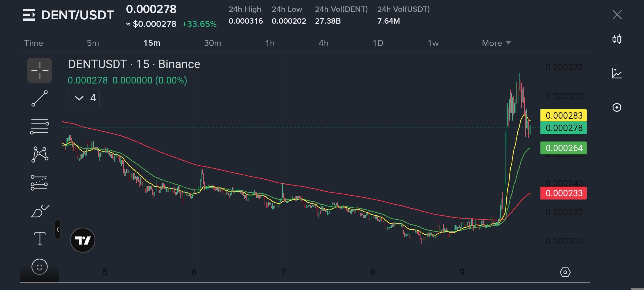Select the text annotation tool
The height and width of the screenshot is (290, 644).
tap(40, 238)
